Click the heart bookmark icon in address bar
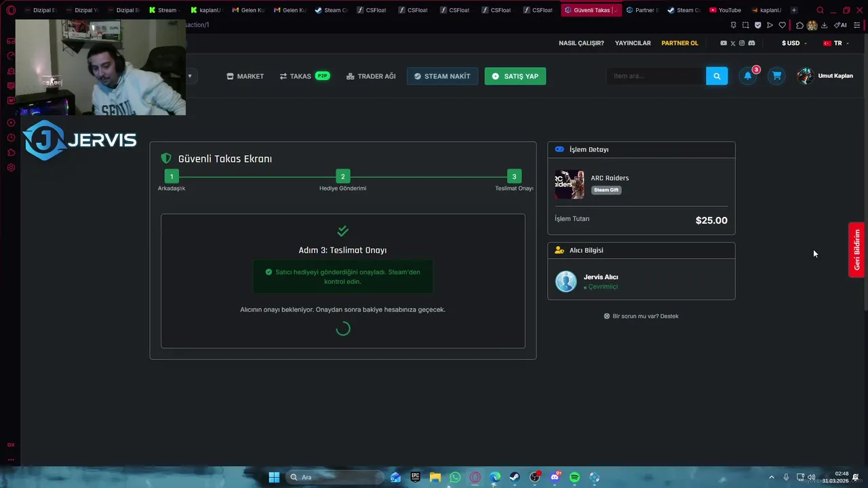The height and width of the screenshot is (488, 868). pyautogui.click(x=782, y=25)
